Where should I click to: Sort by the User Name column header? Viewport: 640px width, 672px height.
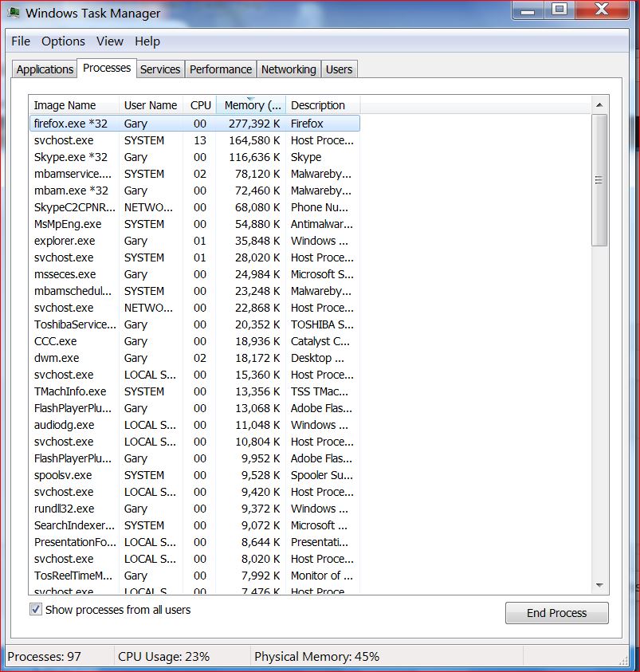point(151,105)
